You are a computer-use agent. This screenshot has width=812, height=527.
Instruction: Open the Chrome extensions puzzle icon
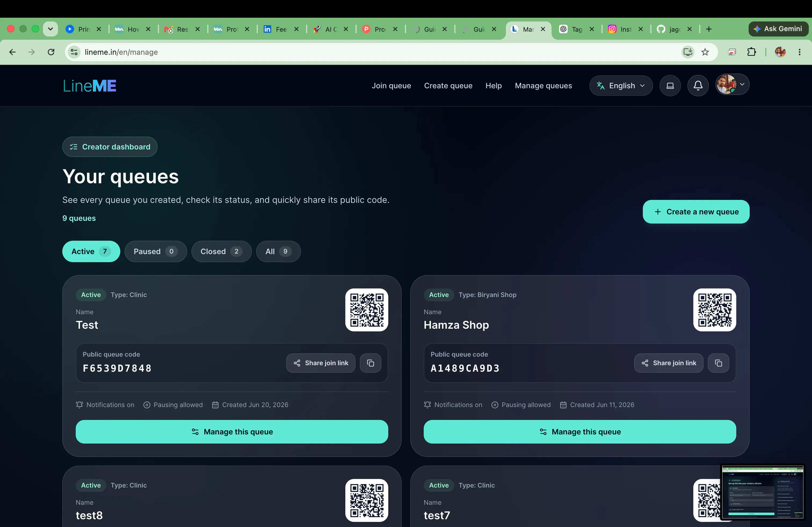(x=751, y=52)
